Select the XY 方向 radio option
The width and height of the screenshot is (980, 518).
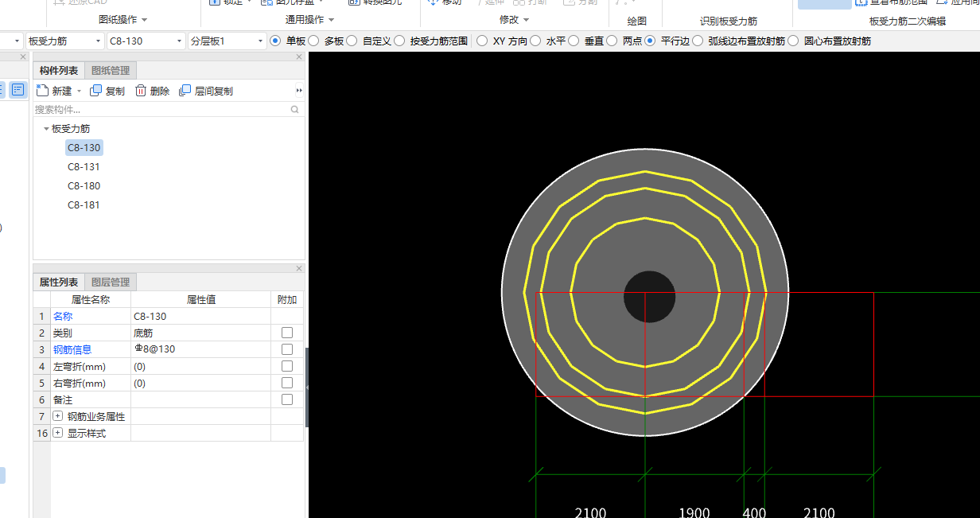[482, 41]
